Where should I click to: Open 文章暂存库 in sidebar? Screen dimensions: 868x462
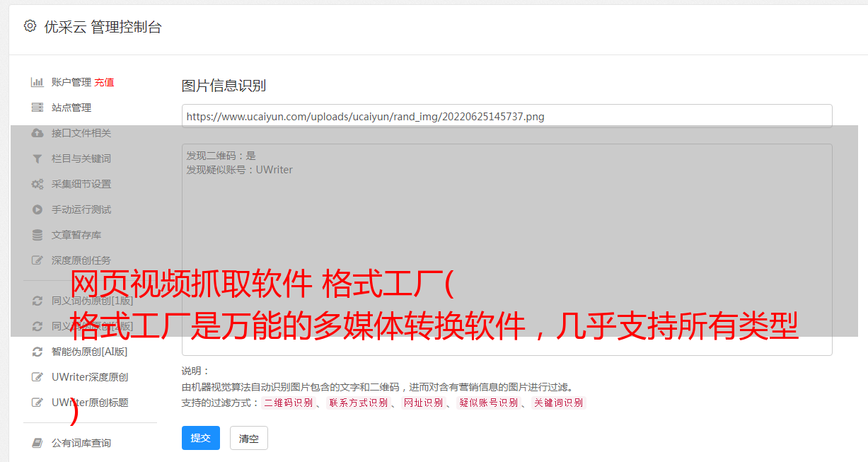point(76,235)
